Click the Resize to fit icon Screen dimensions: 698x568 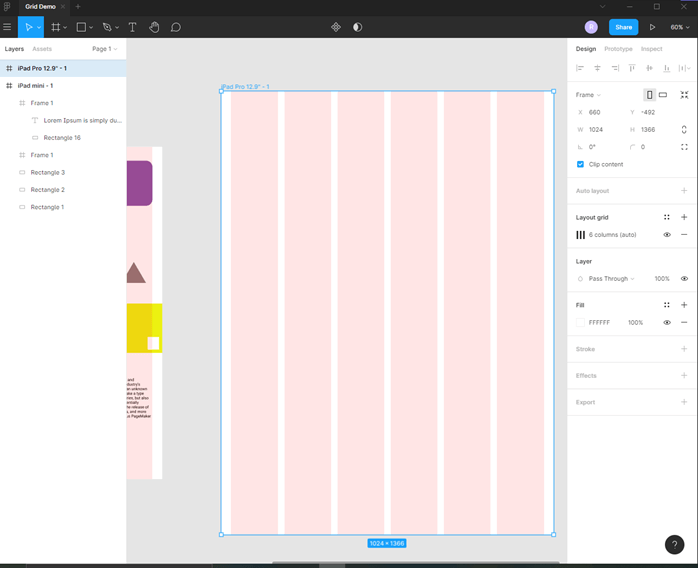[684, 95]
